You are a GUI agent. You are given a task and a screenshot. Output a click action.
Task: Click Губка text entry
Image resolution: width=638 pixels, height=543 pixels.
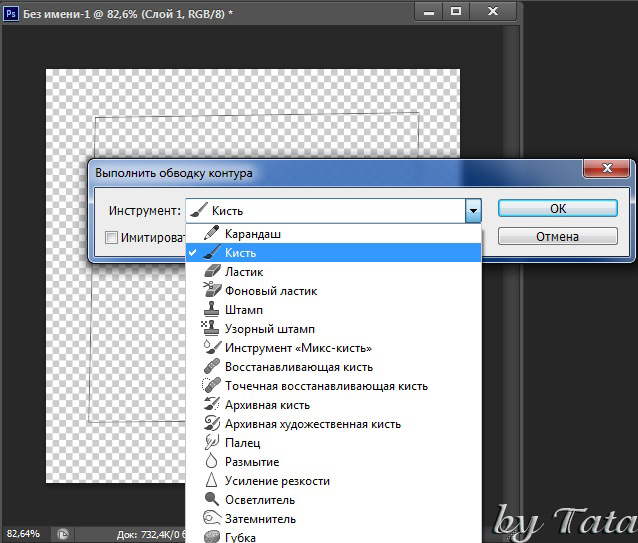point(240,537)
